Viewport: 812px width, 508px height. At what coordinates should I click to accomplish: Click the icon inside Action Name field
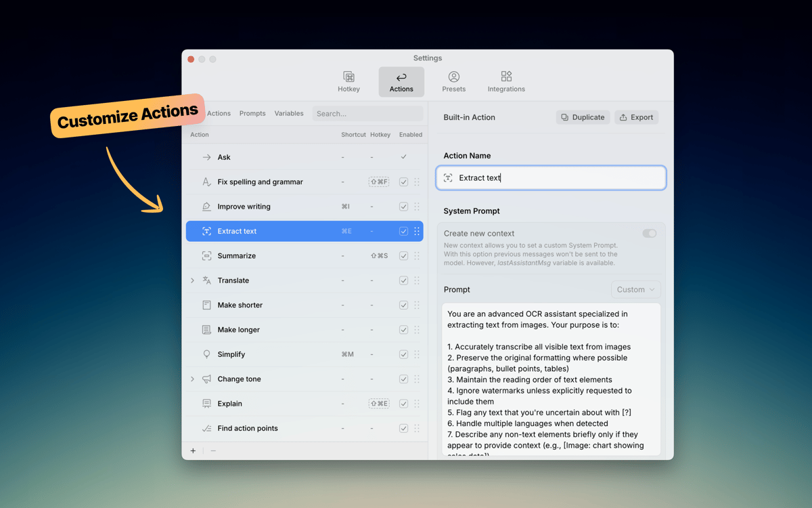(x=448, y=178)
